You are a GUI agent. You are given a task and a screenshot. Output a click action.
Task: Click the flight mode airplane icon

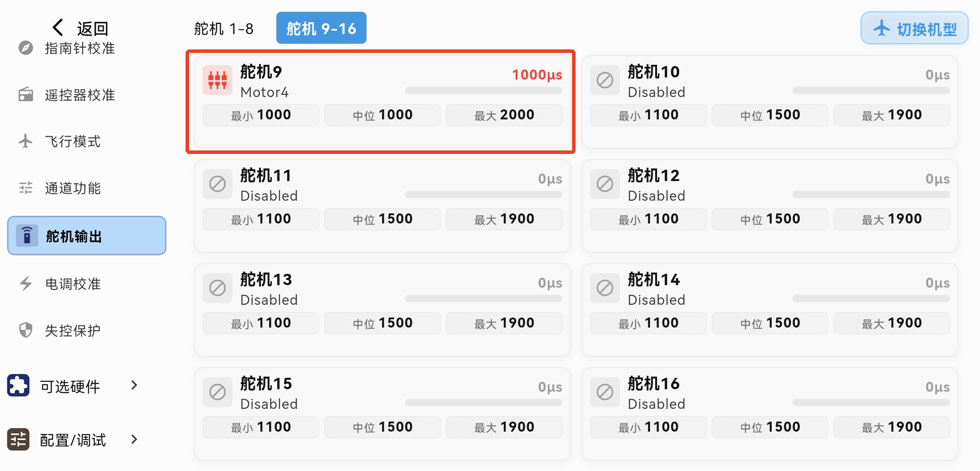pos(26,141)
